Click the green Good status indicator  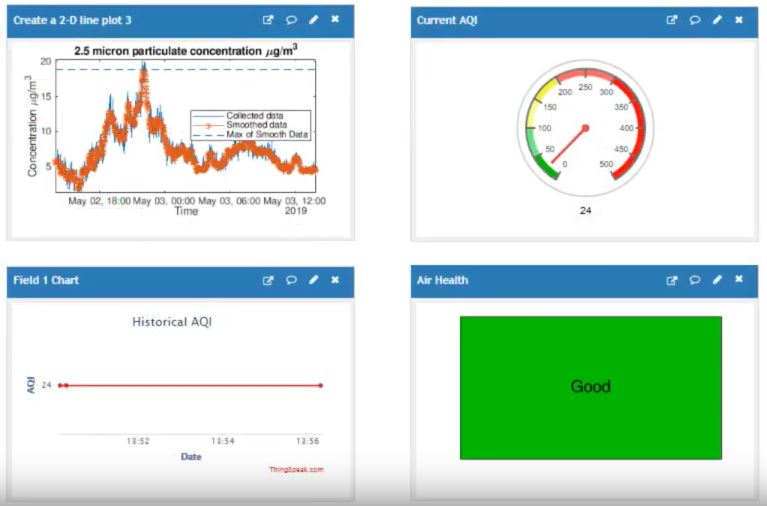point(590,387)
